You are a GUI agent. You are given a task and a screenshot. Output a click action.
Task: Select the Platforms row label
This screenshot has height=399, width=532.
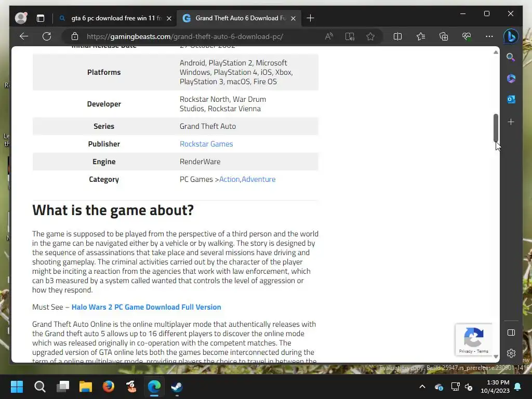104,72
